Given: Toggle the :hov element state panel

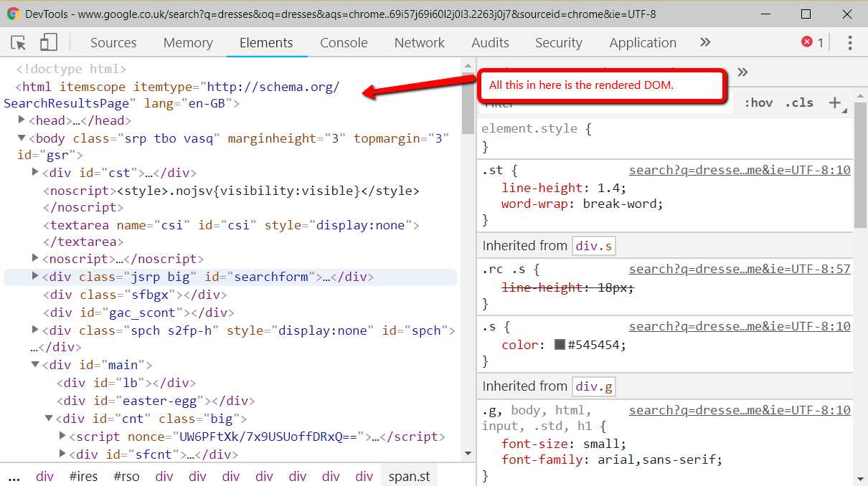Looking at the screenshot, I should pyautogui.click(x=758, y=103).
